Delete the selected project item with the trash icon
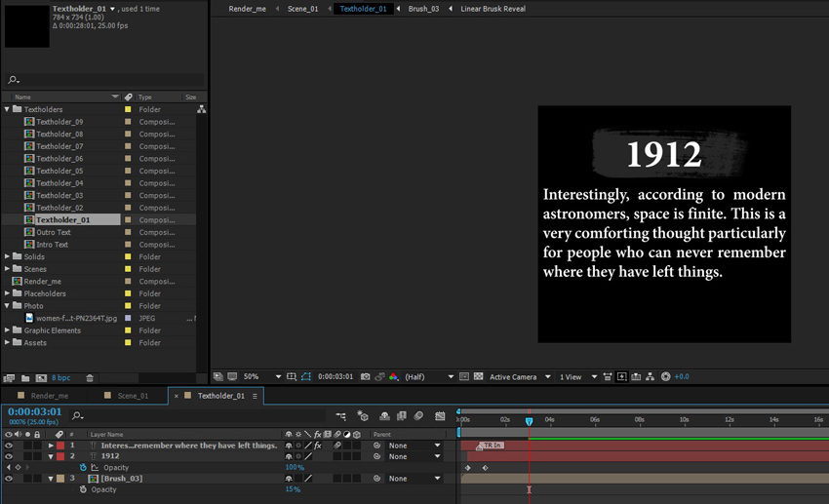The image size is (829, 504). click(90, 377)
